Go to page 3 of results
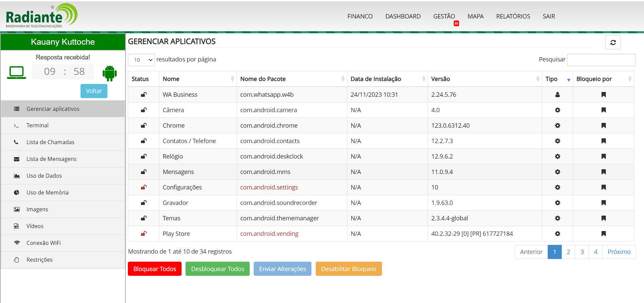 tap(582, 252)
